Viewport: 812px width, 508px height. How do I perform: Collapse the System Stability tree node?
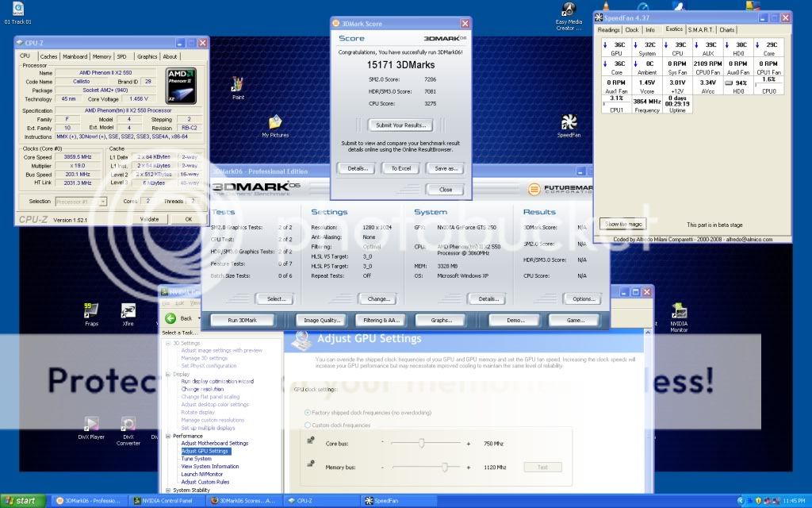click(168, 490)
